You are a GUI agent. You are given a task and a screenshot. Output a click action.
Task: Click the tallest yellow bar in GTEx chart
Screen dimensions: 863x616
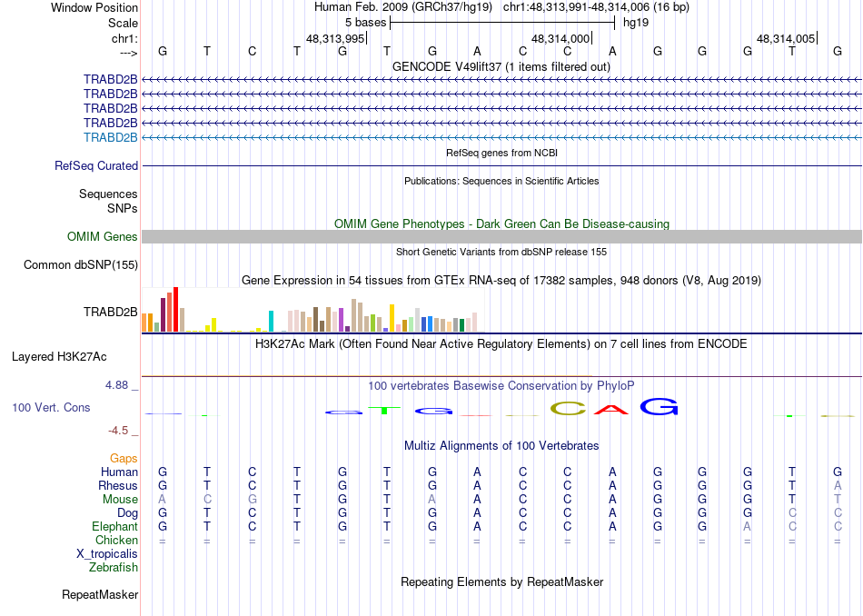pos(392,318)
